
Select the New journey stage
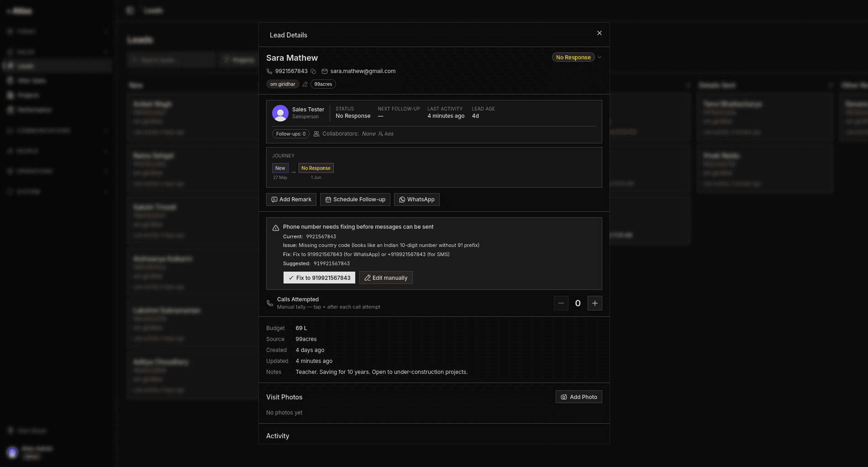[x=280, y=168]
